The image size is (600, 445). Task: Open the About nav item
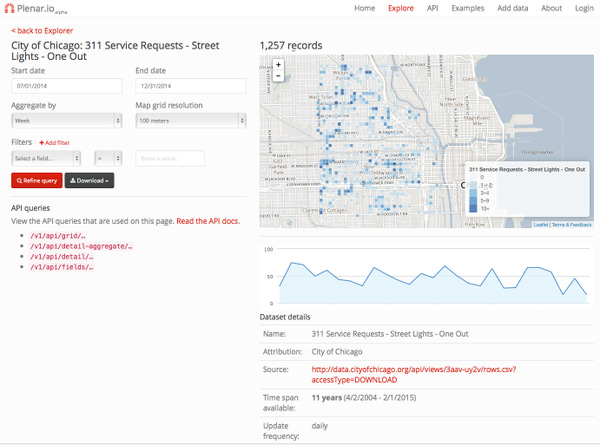click(x=551, y=8)
